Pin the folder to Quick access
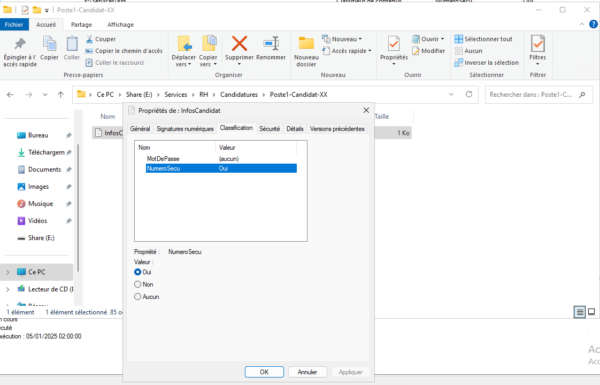This screenshot has height=385, width=600. coord(20,52)
